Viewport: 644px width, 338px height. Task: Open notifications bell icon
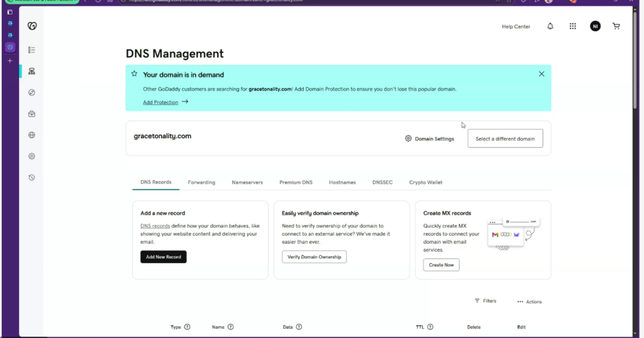pyautogui.click(x=550, y=26)
